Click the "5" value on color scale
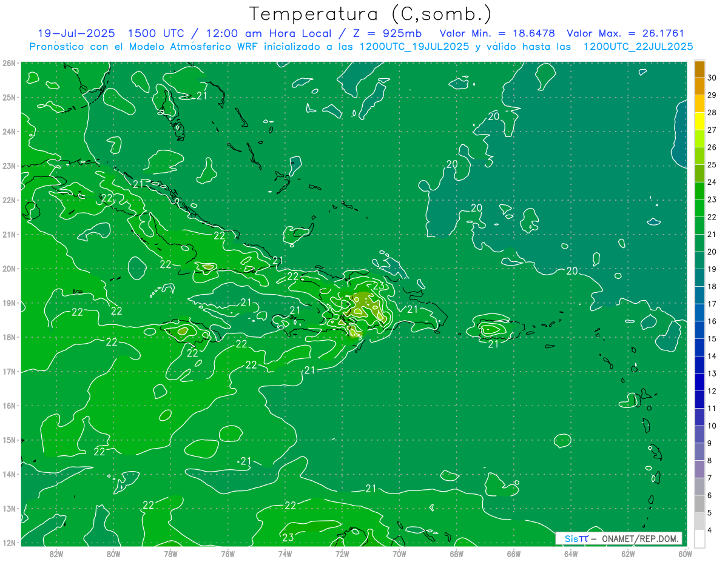This screenshot has height=562, width=728. (710, 513)
